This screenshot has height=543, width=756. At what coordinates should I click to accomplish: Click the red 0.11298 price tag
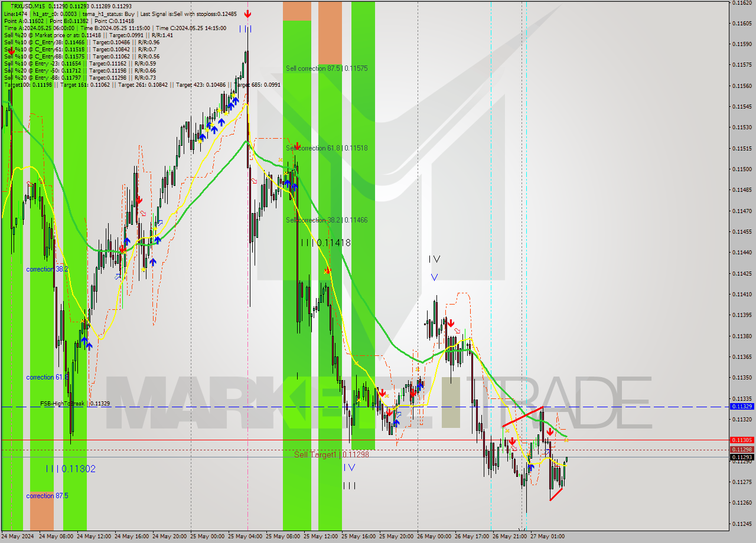pyautogui.click(x=742, y=449)
